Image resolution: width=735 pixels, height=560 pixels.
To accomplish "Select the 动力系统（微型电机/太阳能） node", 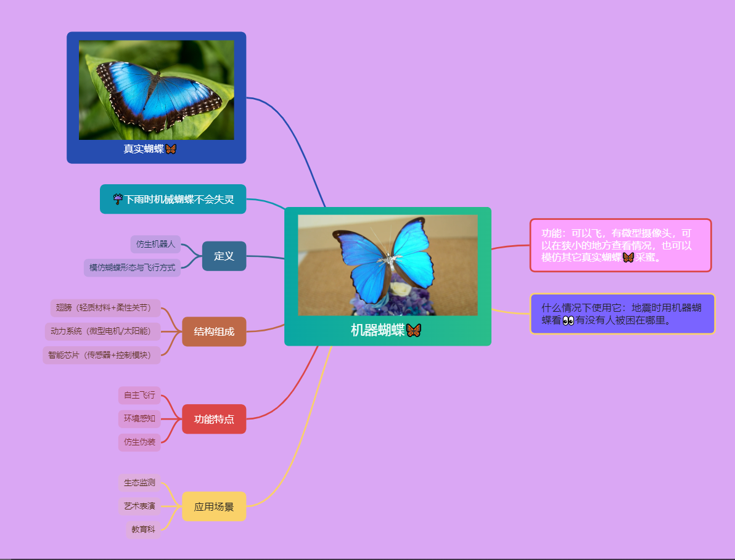I will (102, 331).
